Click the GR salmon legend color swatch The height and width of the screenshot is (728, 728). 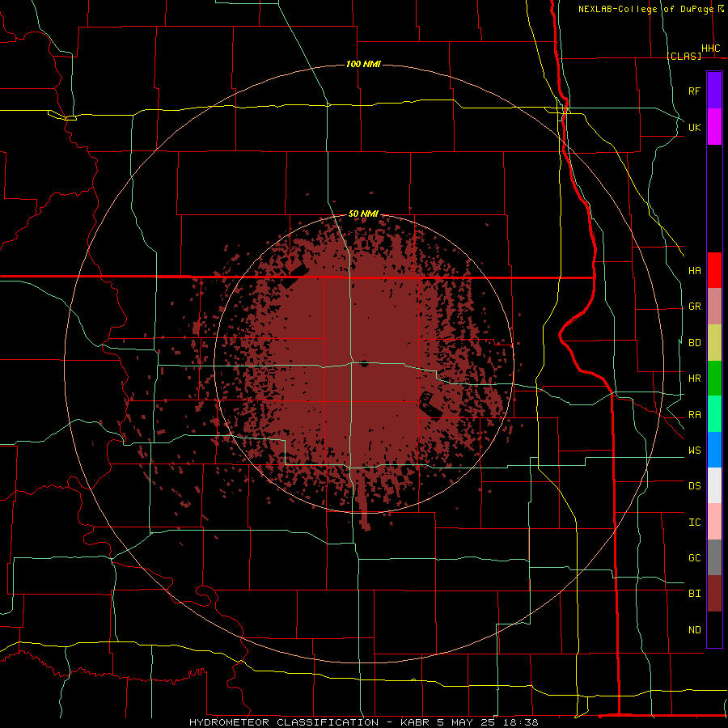point(714,307)
